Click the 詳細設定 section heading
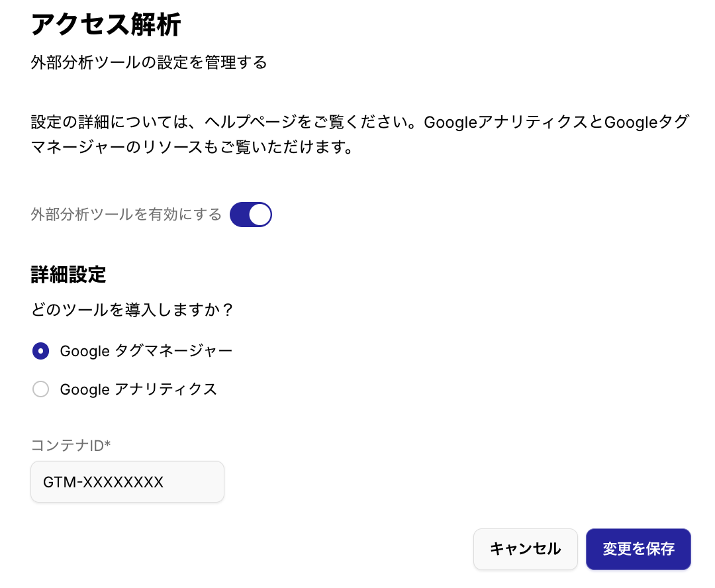 click(68, 274)
